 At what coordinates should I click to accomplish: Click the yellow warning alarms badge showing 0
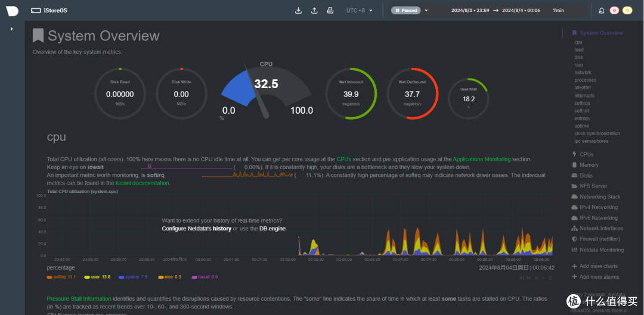coord(627,11)
